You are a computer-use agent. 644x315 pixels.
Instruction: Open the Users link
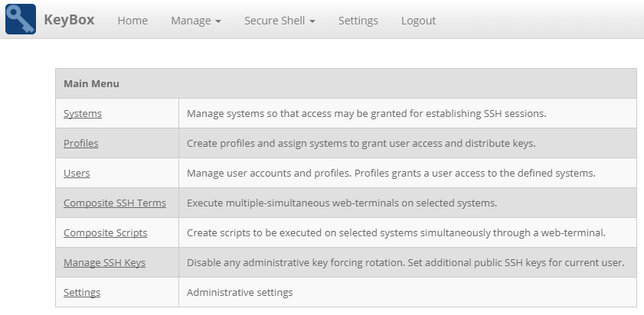(77, 173)
